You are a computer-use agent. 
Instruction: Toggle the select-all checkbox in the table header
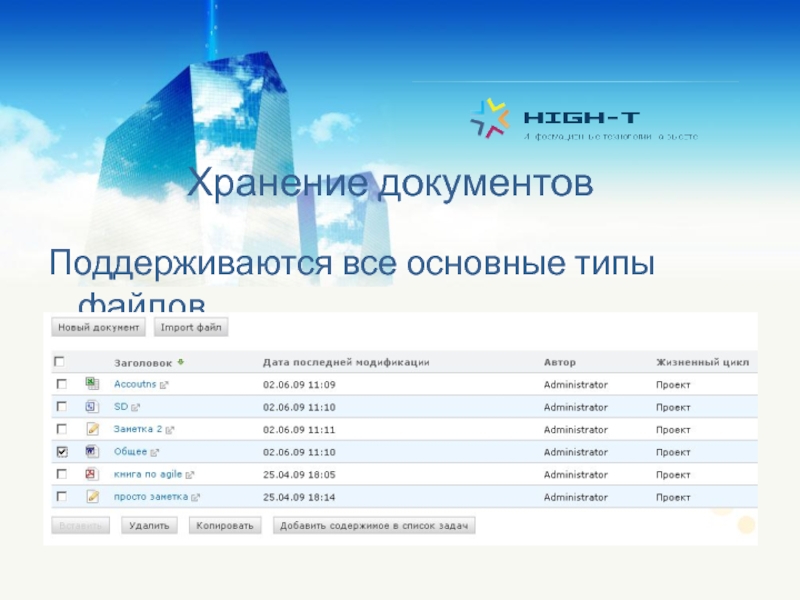click(x=59, y=362)
